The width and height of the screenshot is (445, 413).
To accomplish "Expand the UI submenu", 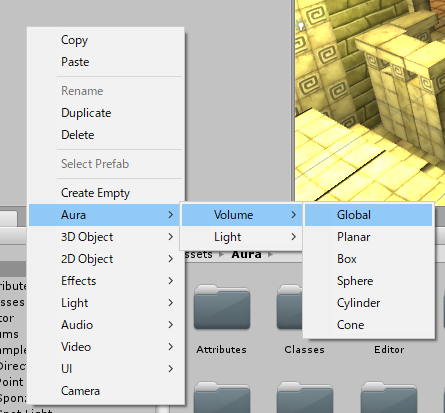I will 106,369.
